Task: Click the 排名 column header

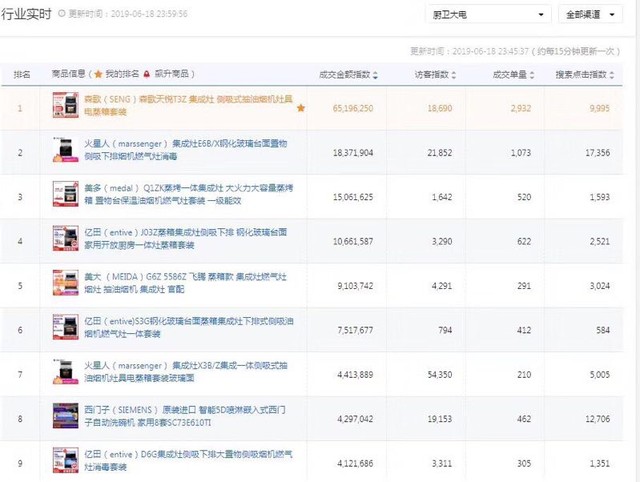Action: pyautogui.click(x=22, y=74)
